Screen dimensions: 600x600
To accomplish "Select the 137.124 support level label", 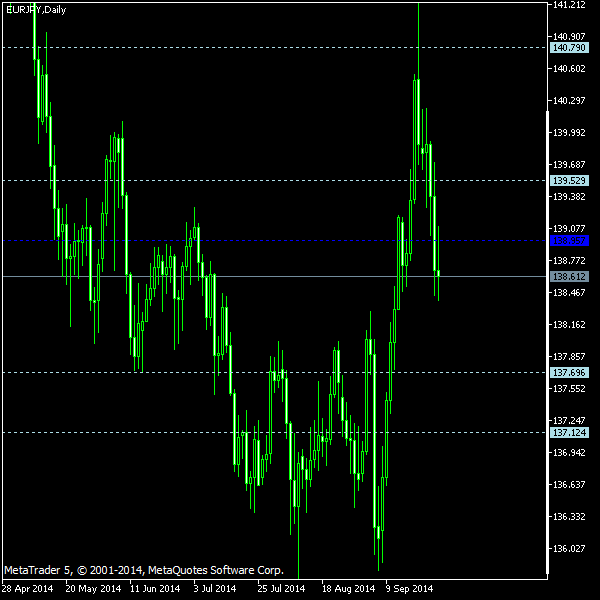I will click(x=569, y=432).
